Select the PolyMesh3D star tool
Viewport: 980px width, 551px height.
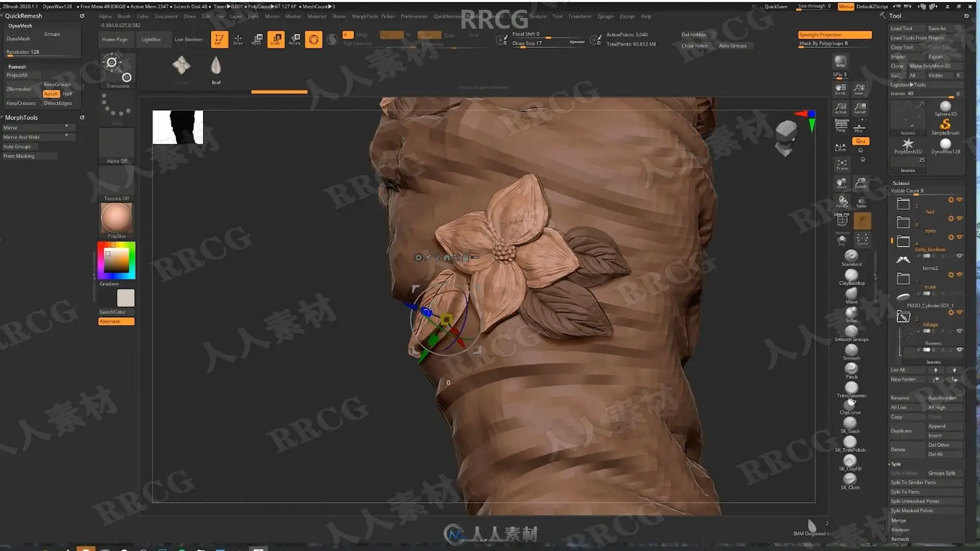(x=908, y=146)
